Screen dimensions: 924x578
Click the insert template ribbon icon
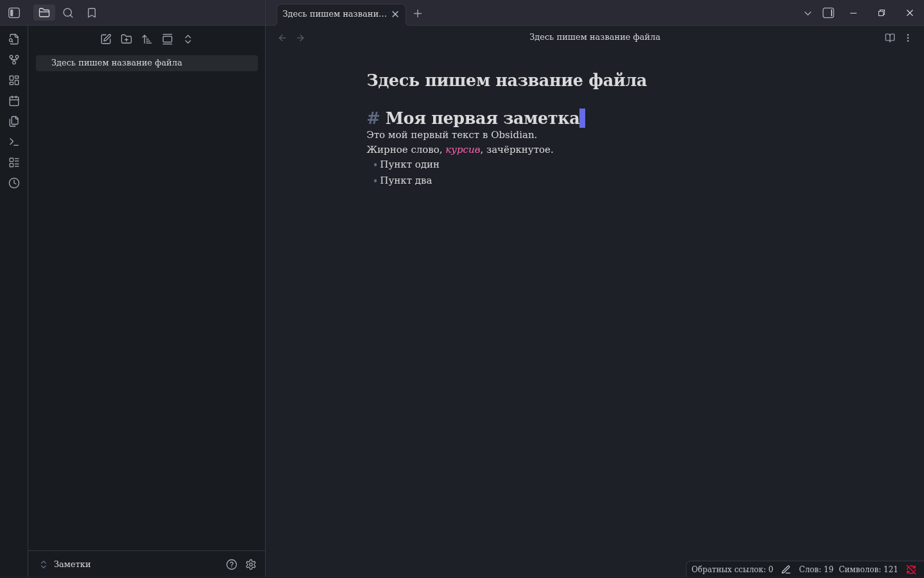click(x=14, y=121)
